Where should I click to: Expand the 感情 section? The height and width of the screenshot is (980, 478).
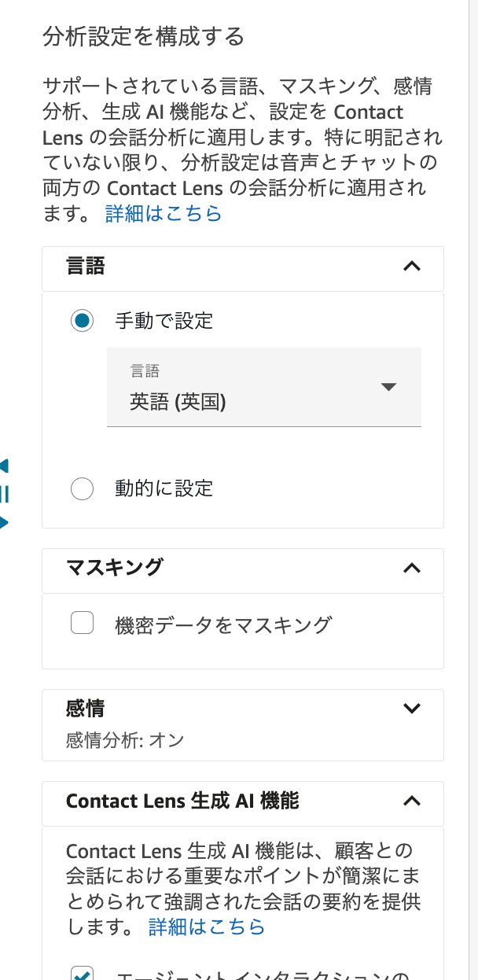(x=413, y=708)
